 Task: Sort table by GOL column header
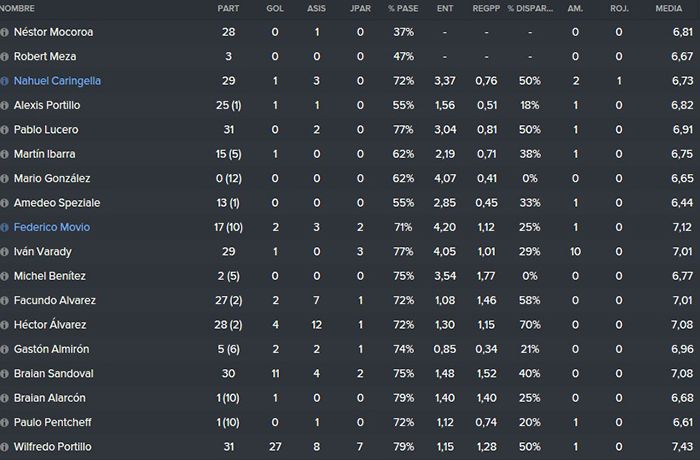[x=275, y=8]
